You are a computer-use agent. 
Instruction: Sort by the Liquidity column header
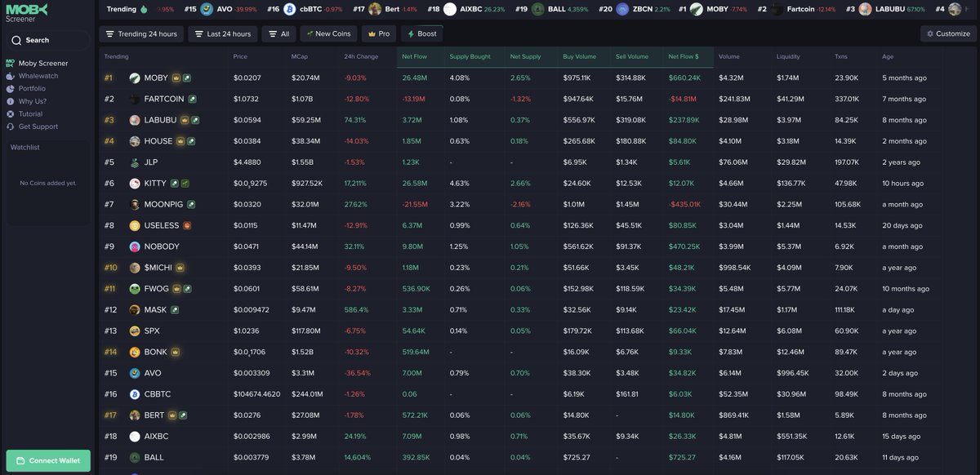pyautogui.click(x=788, y=56)
